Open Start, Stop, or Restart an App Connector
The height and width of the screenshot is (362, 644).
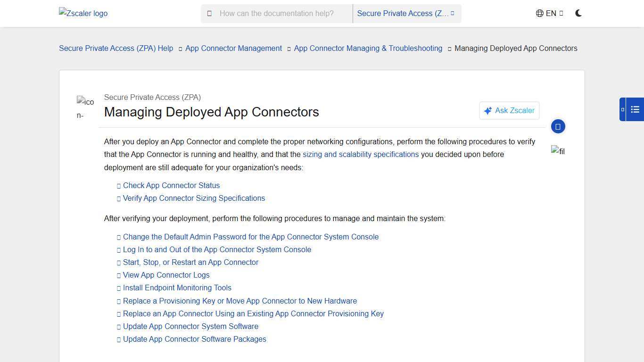click(190, 262)
